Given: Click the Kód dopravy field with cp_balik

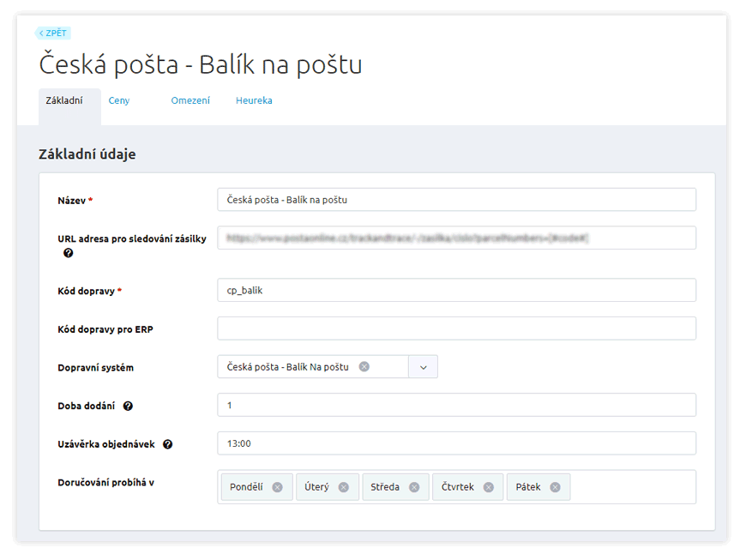Looking at the screenshot, I should 457,290.
